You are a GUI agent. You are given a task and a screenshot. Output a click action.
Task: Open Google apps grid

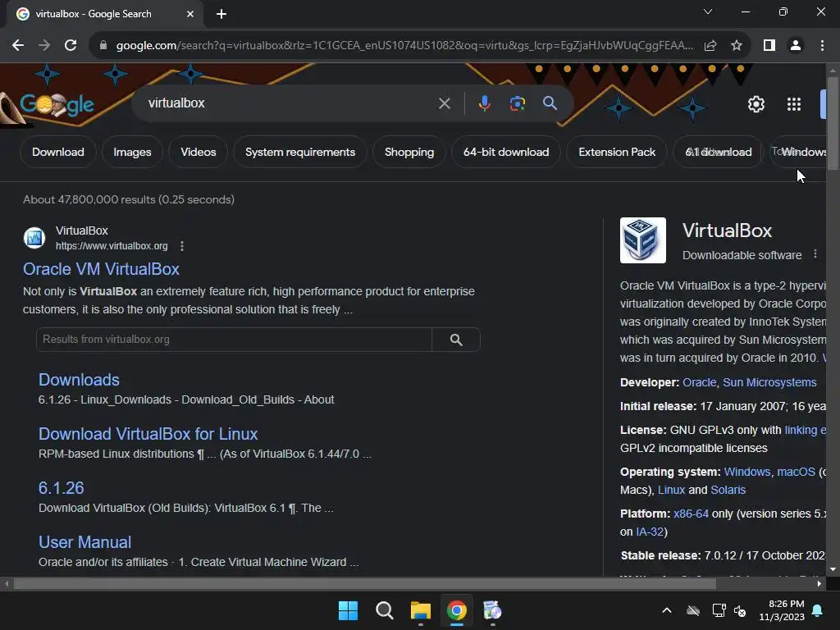click(x=794, y=104)
